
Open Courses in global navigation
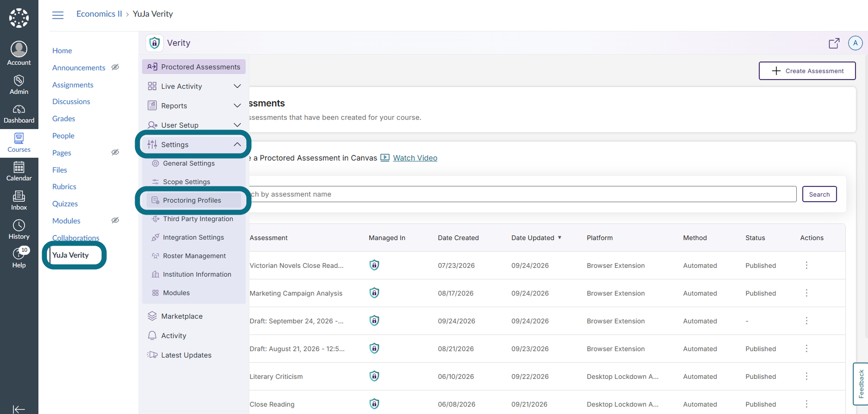[x=19, y=143]
